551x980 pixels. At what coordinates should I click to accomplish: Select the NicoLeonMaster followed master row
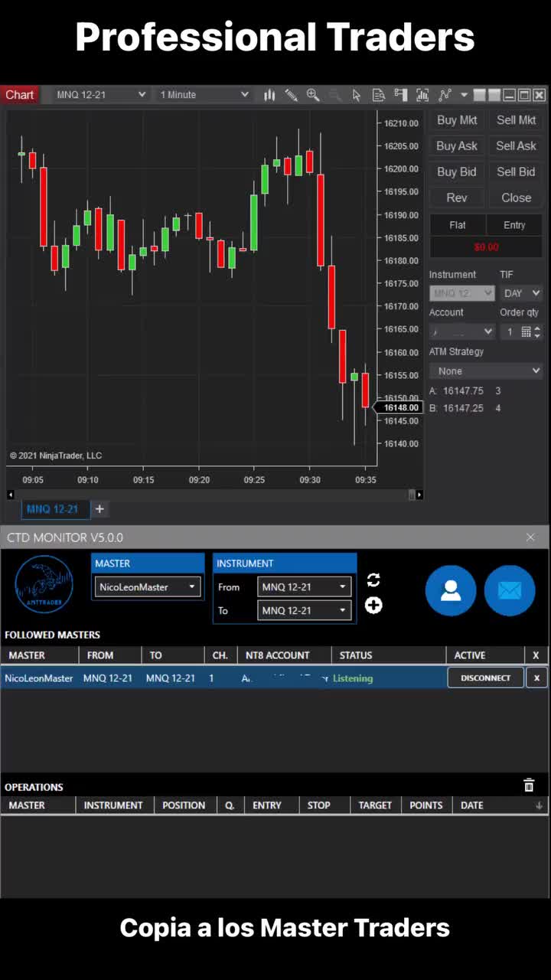click(x=275, y=678)
